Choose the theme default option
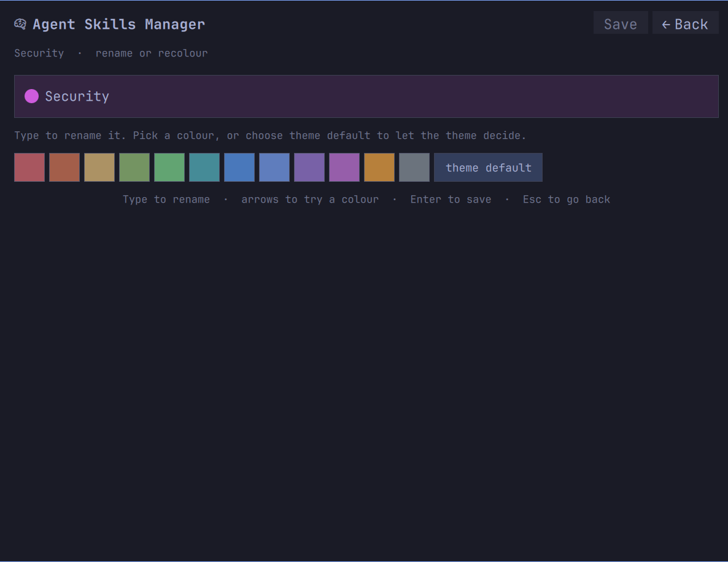The image size is (728, 562). click(488, 167)
